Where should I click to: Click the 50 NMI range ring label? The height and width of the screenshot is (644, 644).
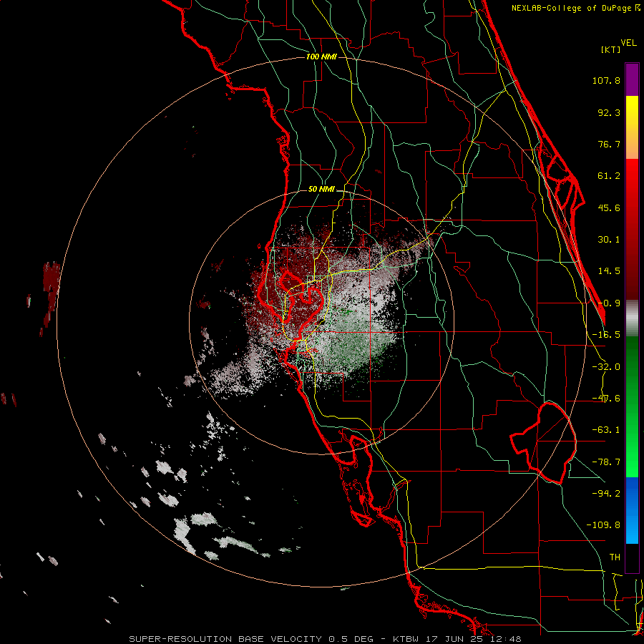tap(321, 190)
